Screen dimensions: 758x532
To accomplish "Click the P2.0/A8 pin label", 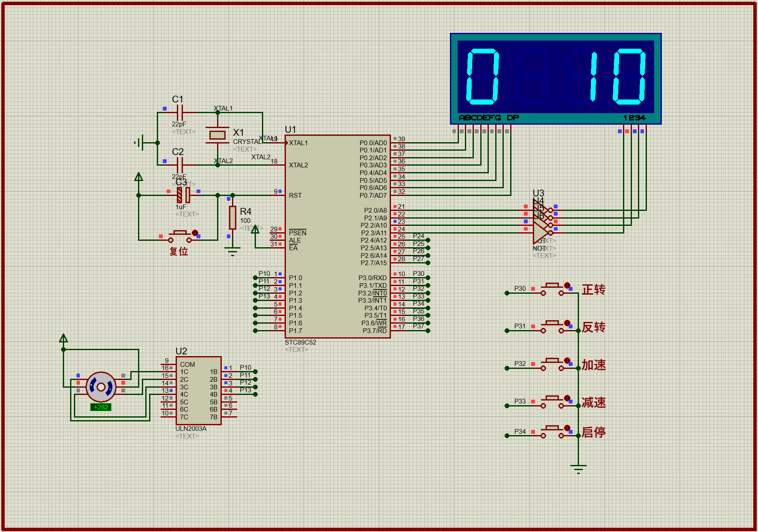I will (375, 210).
